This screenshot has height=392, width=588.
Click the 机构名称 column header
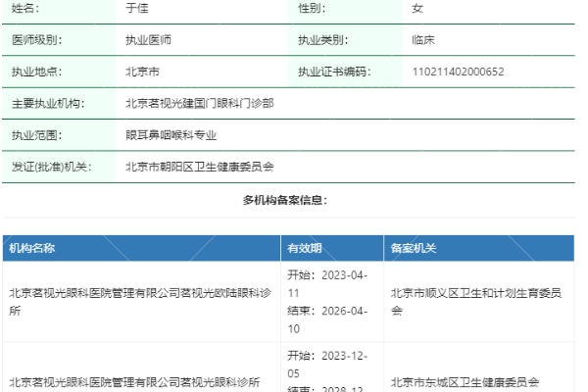pyautogui.click(x=31, y=248)
